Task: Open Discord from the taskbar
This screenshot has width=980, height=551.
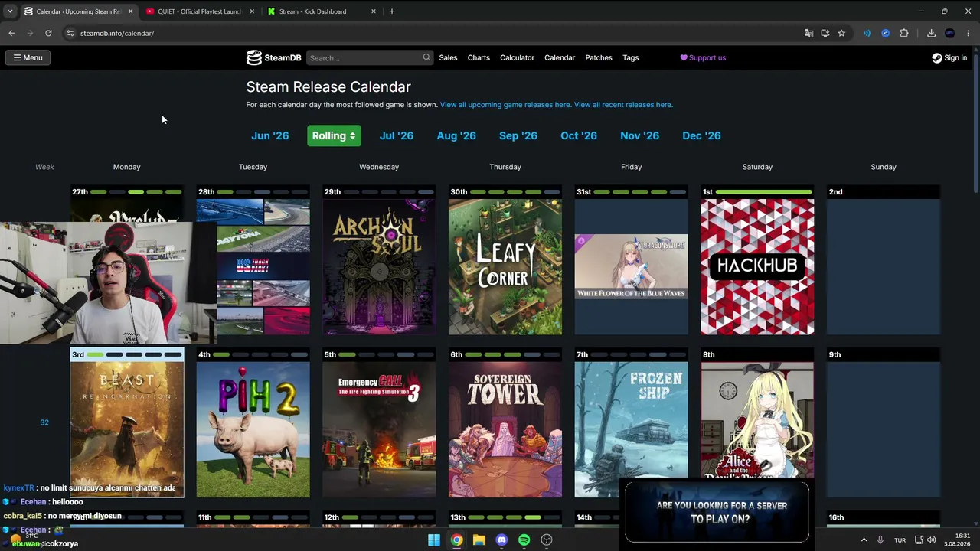Action: tap(501, 540)
